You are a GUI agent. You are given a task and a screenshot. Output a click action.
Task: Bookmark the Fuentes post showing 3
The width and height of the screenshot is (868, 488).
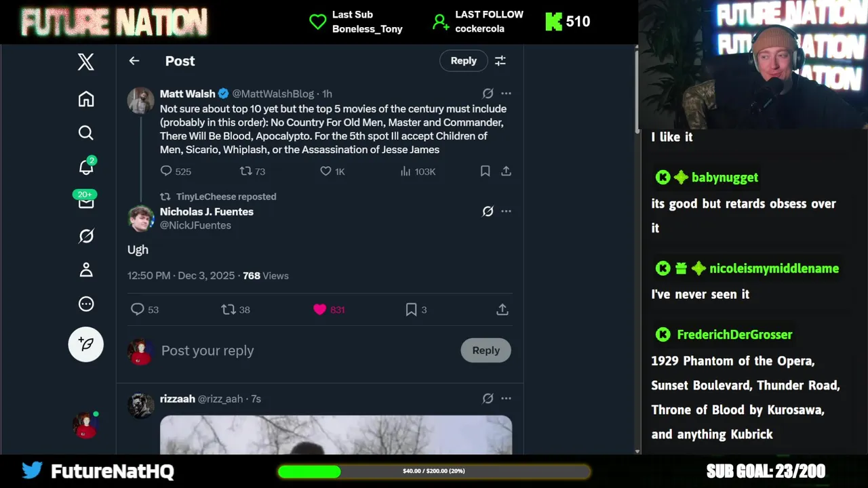(416, 310)
